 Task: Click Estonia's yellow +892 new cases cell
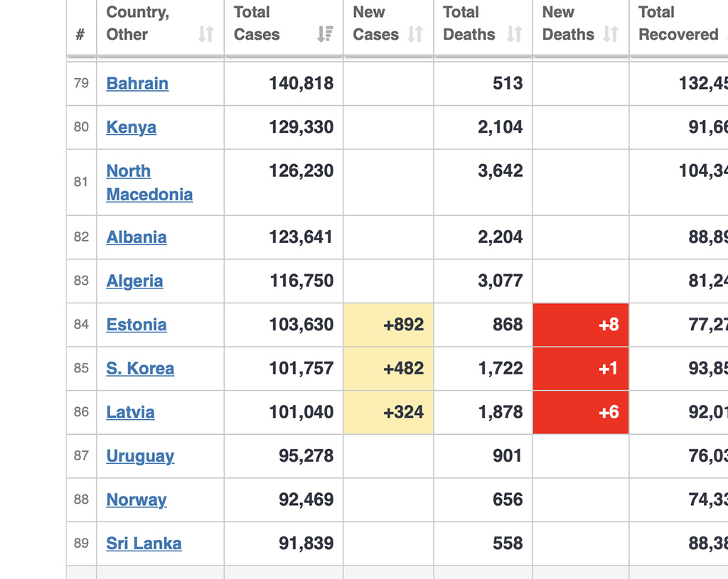pos(388,325)
